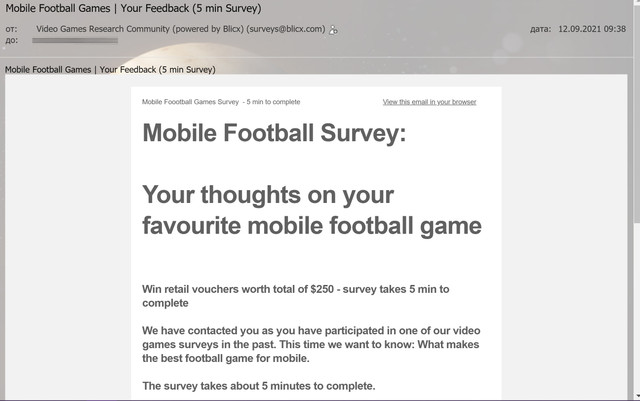This screenshot has height=401, width=640.
Task: Click the 'Win retail vouchers' paragraph
Action: coord(296,296)
